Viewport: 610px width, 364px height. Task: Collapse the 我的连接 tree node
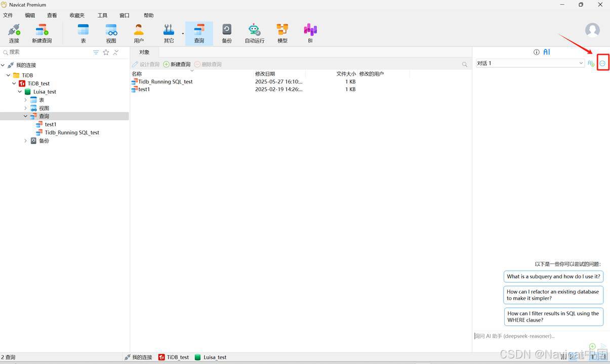coord(3,65)
